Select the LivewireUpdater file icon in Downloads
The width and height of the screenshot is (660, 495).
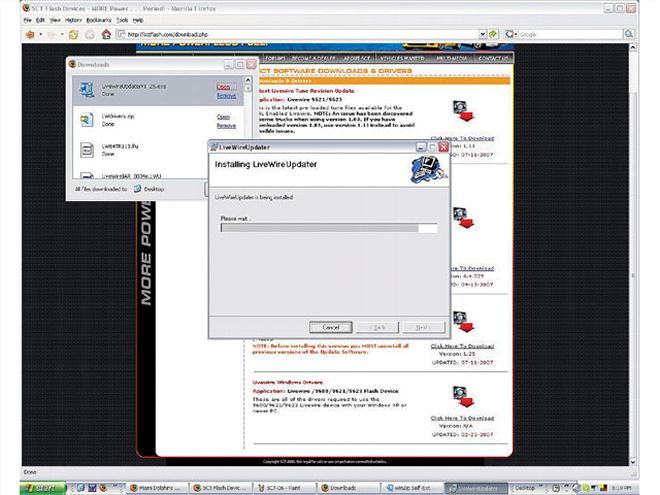87,90
